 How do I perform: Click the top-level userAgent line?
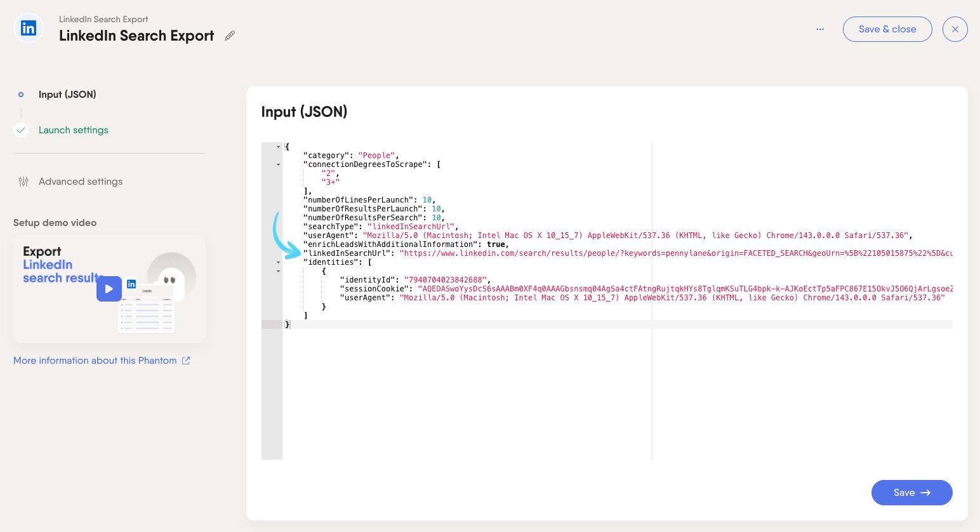[x=607, y=236]
